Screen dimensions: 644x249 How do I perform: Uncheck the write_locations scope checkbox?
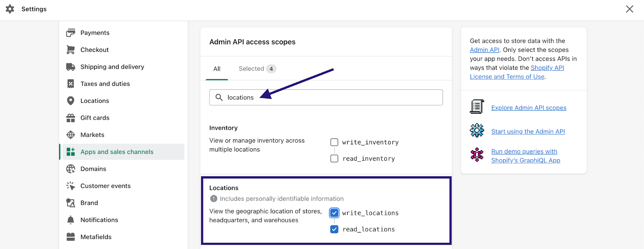tap(334, 213)
